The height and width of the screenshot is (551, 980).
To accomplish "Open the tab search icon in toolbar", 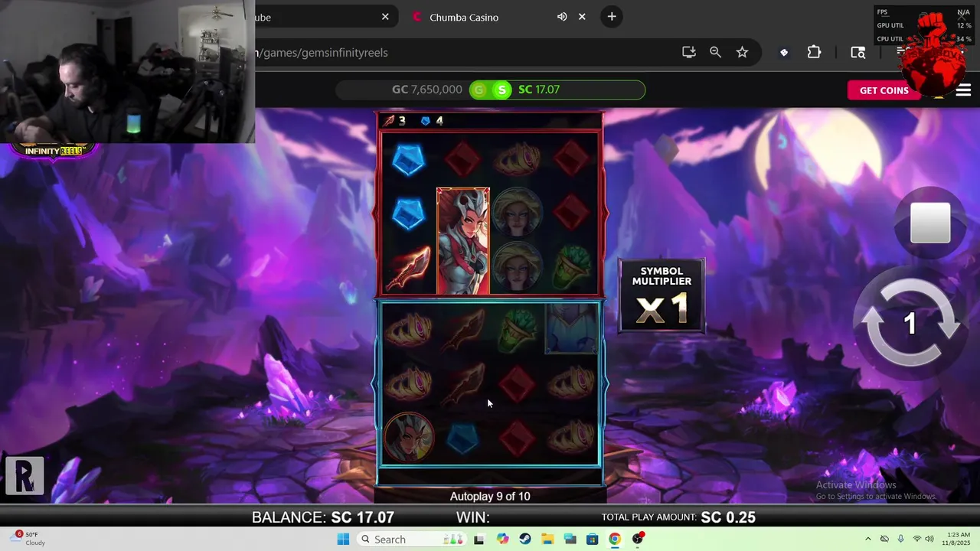I will click(x=857, y=52).
